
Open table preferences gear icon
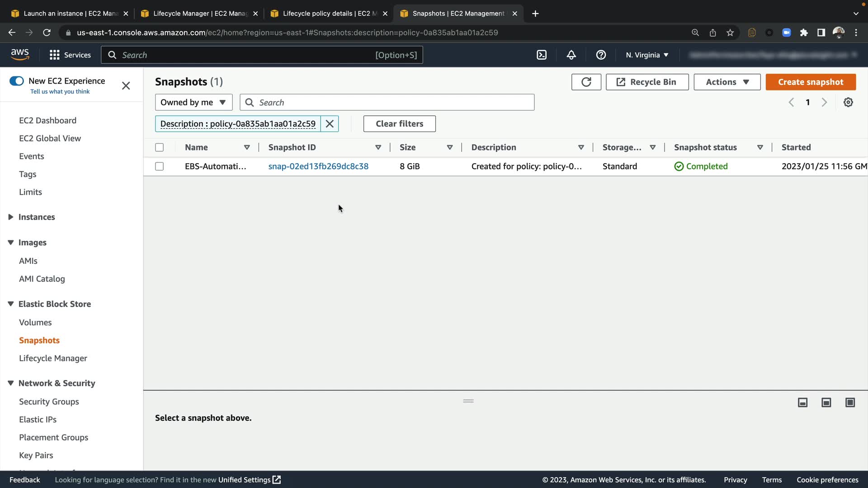pos(848,102)
